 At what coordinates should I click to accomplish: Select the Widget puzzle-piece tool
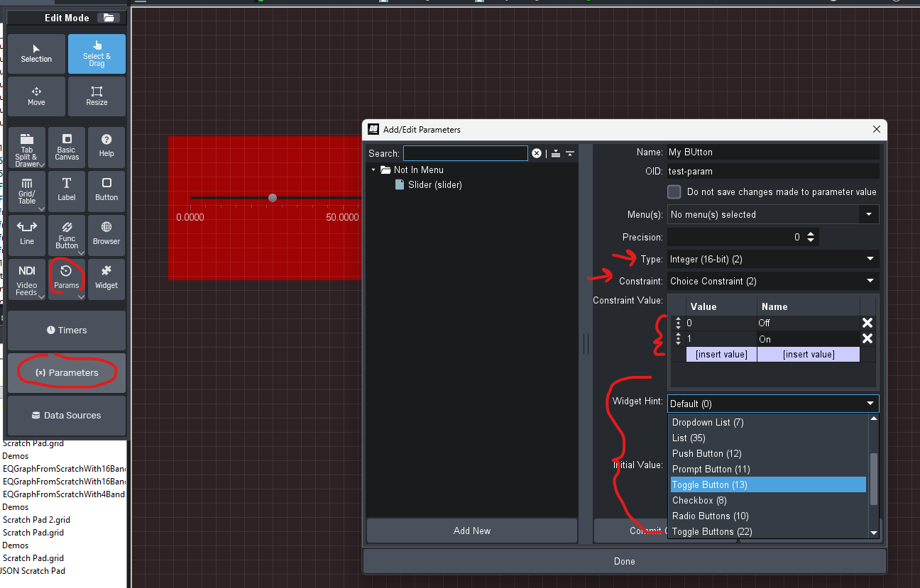[x=106, y=279]
